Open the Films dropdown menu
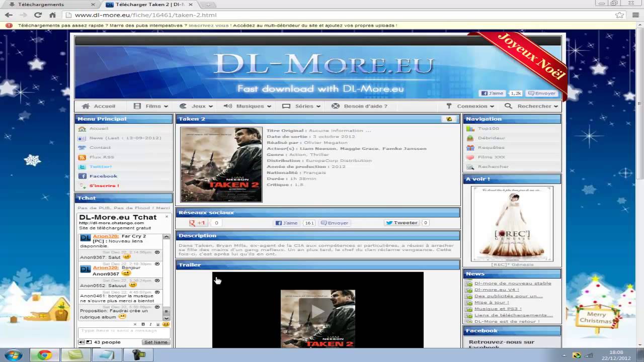Image resolution: width=644 pixels, height=362 pixels. [152, 106]
